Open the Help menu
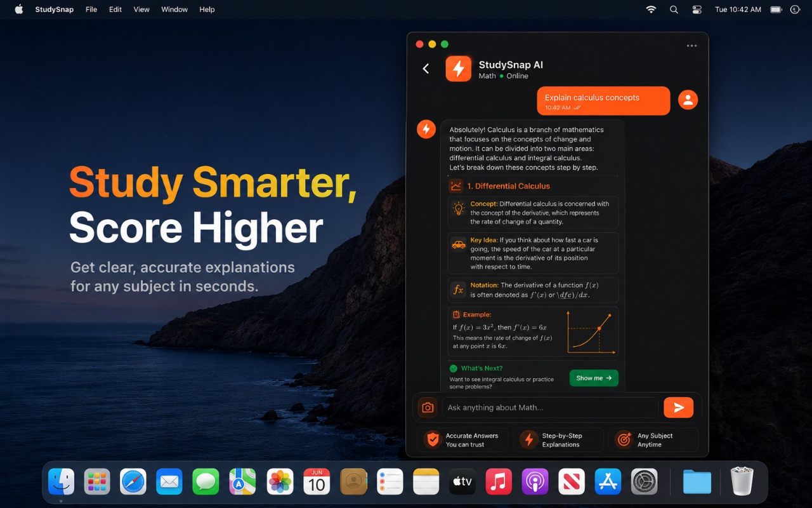The width and height of the screenshot is (812, 508). 207,10
